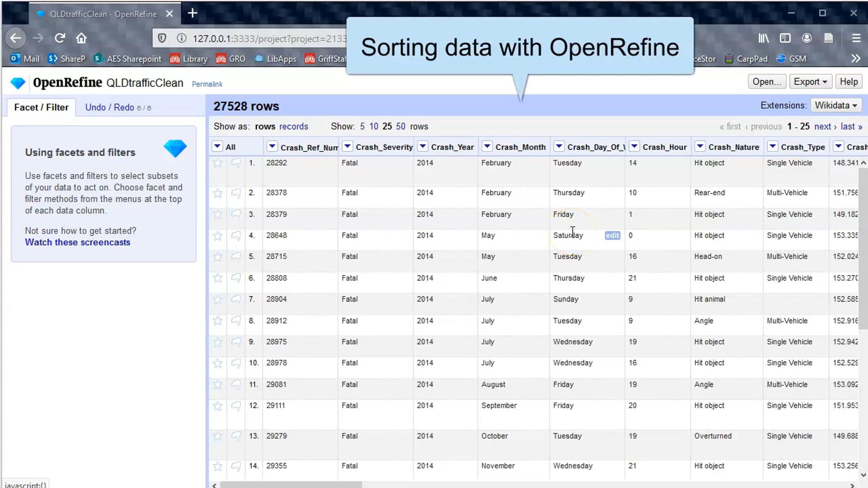Image resolution: width=868 pixels, height=488 pixels.
Task: Reload the current page
Action: 60,38
